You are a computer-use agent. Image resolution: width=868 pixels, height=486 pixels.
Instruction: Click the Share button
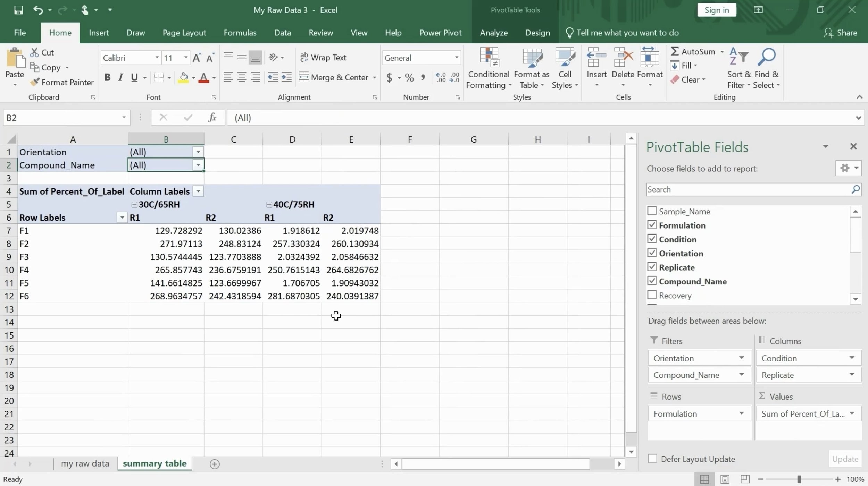pos(840,33)
